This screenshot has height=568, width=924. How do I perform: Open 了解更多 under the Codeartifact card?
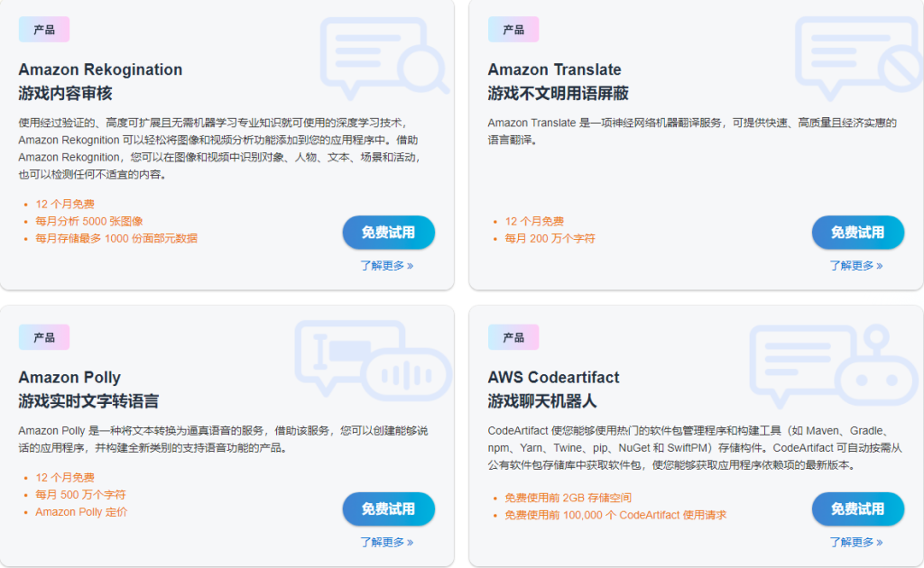click(856, 542)
